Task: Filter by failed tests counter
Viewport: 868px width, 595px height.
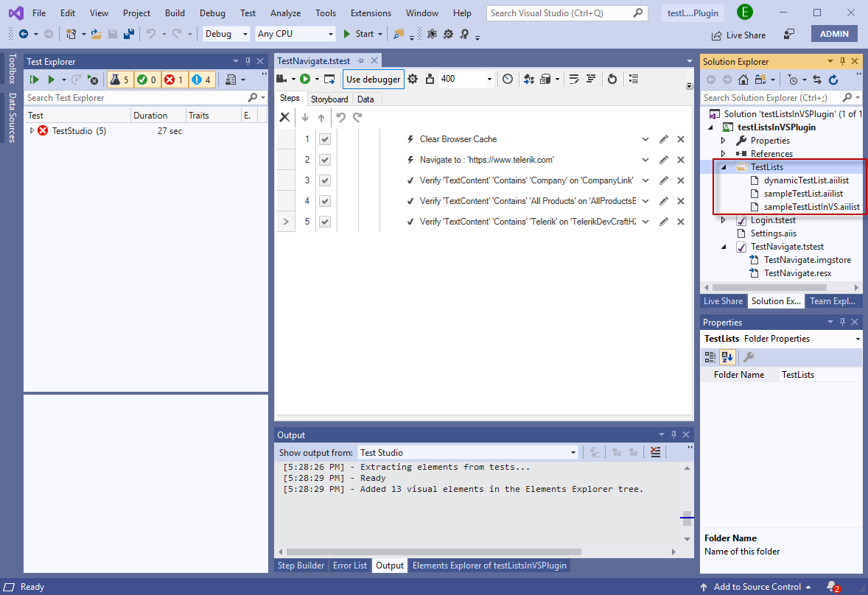Action: pyautogui.click(x=174, y=80)
